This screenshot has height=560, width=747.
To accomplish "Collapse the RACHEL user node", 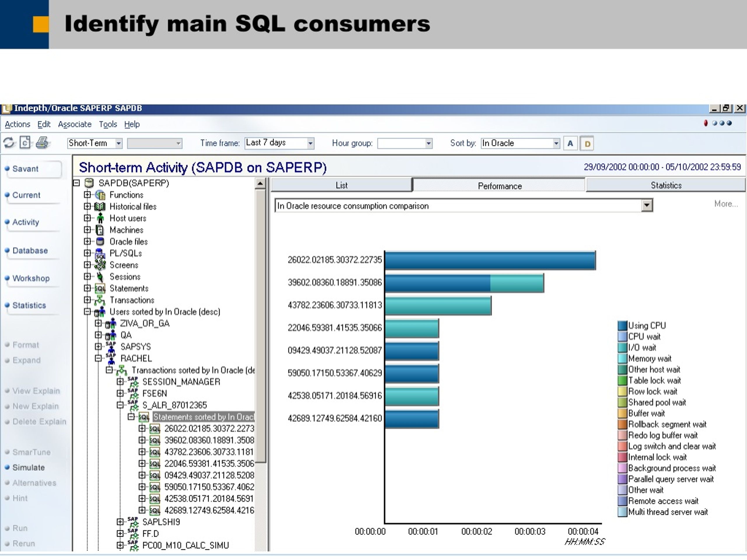I will 98,358.
